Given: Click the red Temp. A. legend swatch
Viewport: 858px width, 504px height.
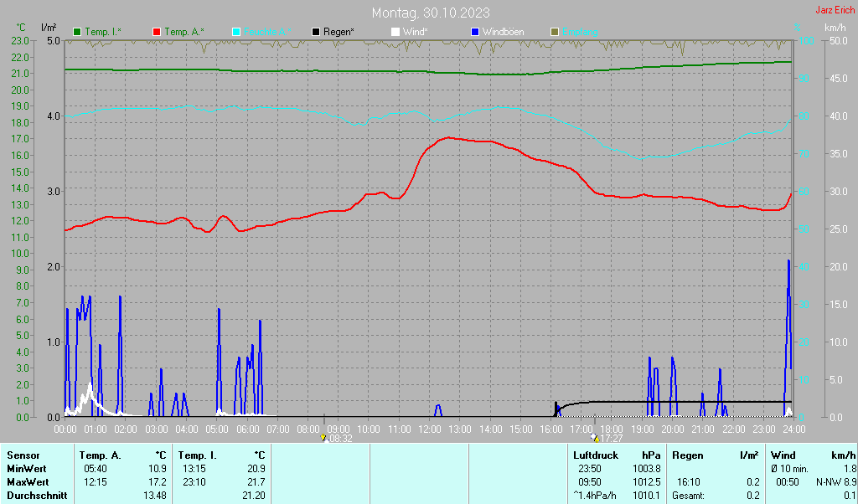Looking at the screenshot, I should click(x=157, y=33).
